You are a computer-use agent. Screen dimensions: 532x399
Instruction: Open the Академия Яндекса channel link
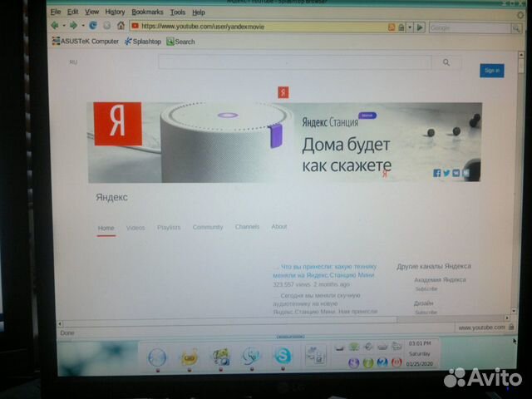(440, 280)
